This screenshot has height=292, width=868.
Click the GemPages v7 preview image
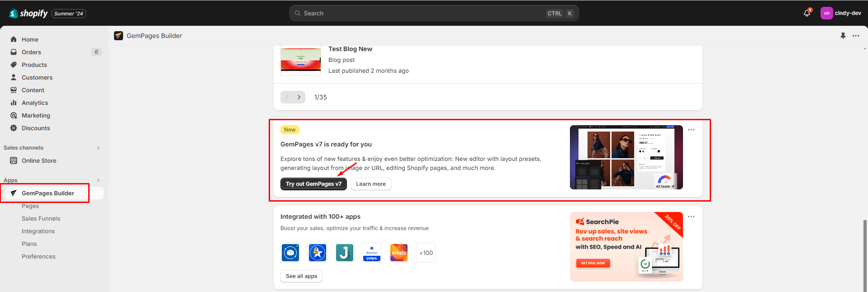click(626, 157)
